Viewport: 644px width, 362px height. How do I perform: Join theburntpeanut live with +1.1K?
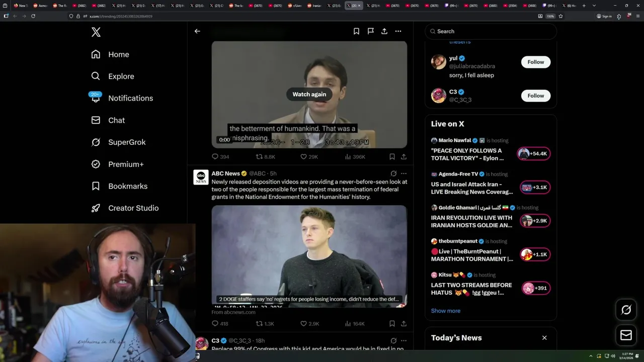pos(535,254)
